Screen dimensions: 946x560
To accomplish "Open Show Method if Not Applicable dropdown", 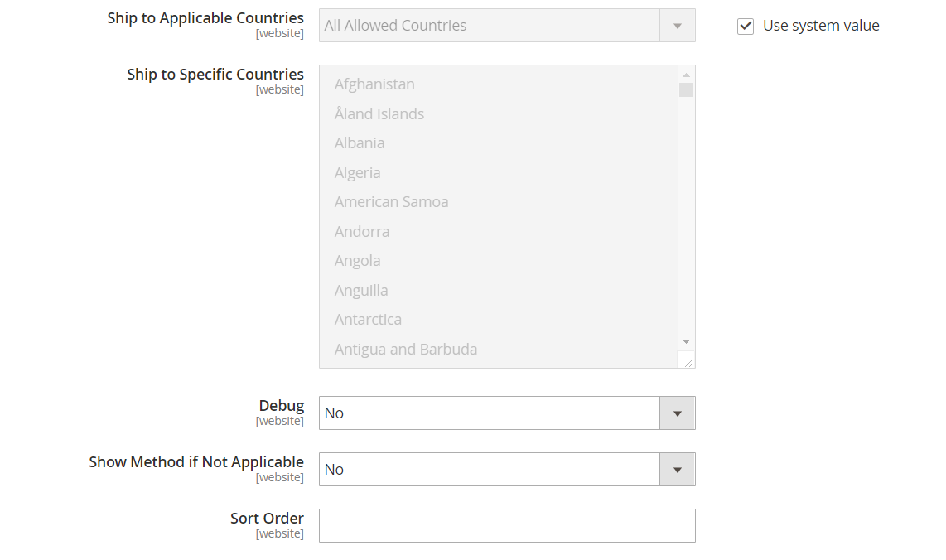I will tap(507, 470).
